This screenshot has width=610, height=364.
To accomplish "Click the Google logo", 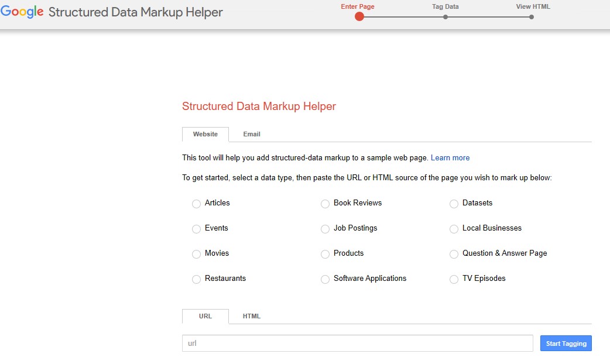I will [22, 12].
